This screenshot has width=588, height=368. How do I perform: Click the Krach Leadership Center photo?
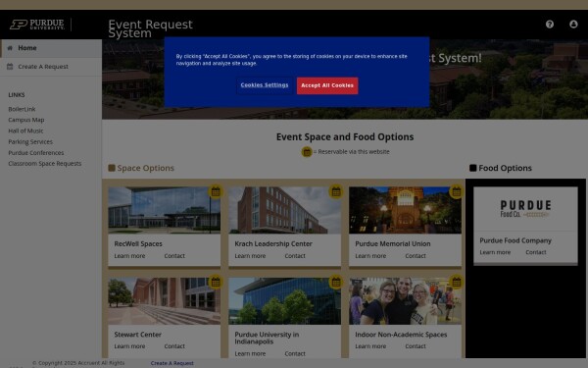coord(284,210)
